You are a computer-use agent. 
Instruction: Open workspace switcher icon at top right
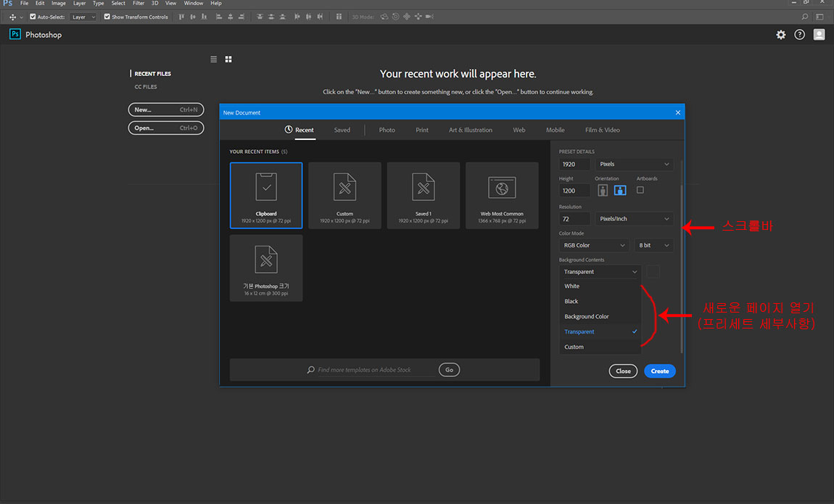819,17
